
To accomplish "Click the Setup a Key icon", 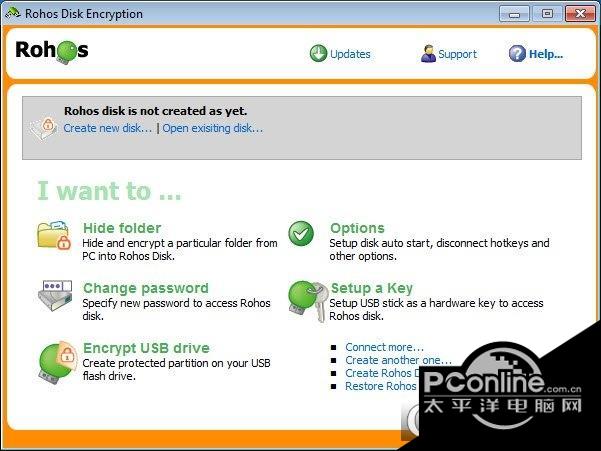I will point(308,301).
